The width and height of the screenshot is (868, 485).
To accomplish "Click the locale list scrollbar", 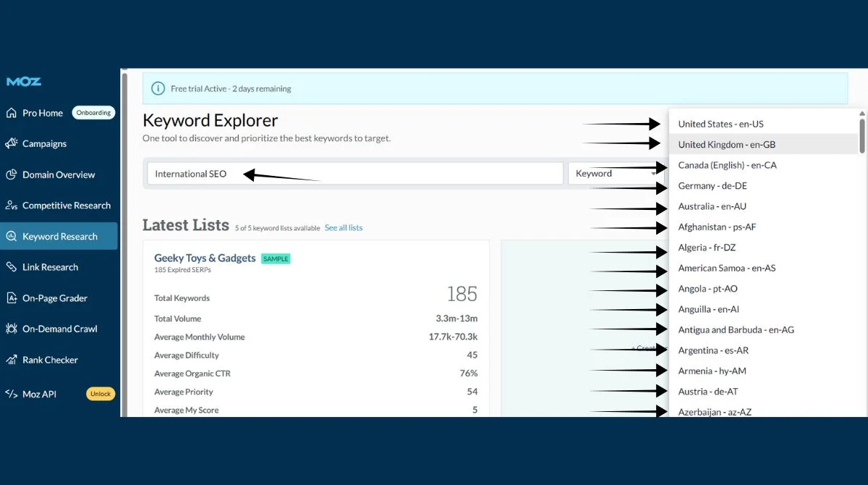I will coord(861,135).
